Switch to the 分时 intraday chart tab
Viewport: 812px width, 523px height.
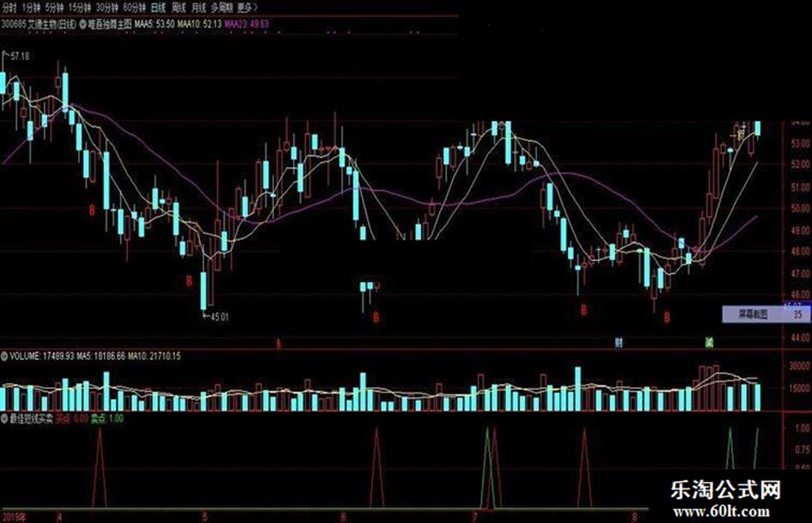coord(9,8)
